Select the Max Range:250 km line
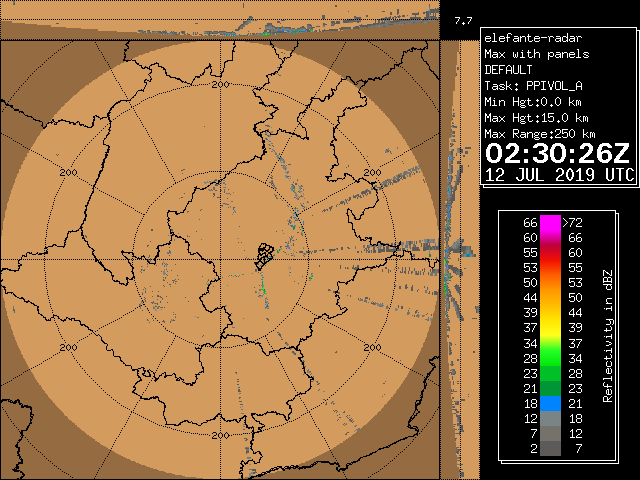This screenshot has height=480, width=640. [539, 134]
